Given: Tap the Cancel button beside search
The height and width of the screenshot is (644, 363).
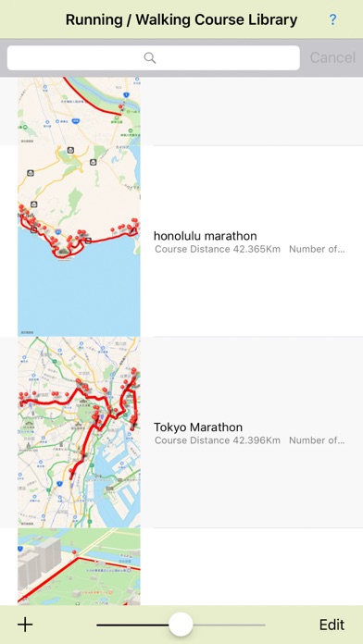Looking at the screenshot, I should (332, 57).
